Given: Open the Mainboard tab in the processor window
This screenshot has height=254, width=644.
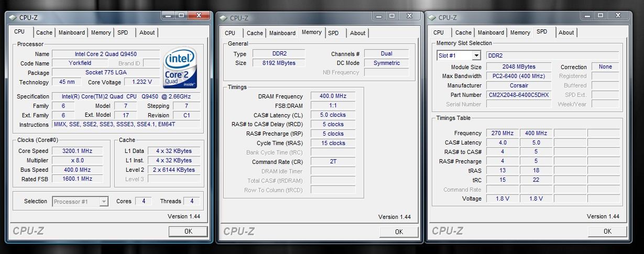Looking at the screenshot, I should coord(72,32).
